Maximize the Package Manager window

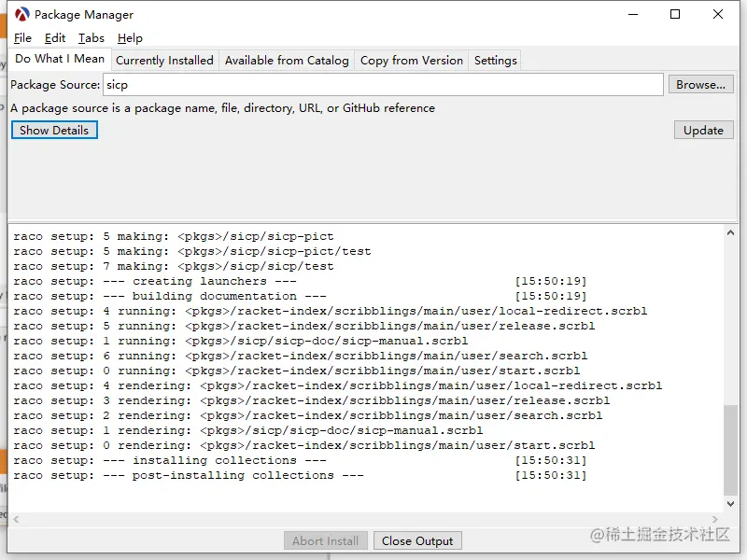pyautogui.click(x=675, y=14)
